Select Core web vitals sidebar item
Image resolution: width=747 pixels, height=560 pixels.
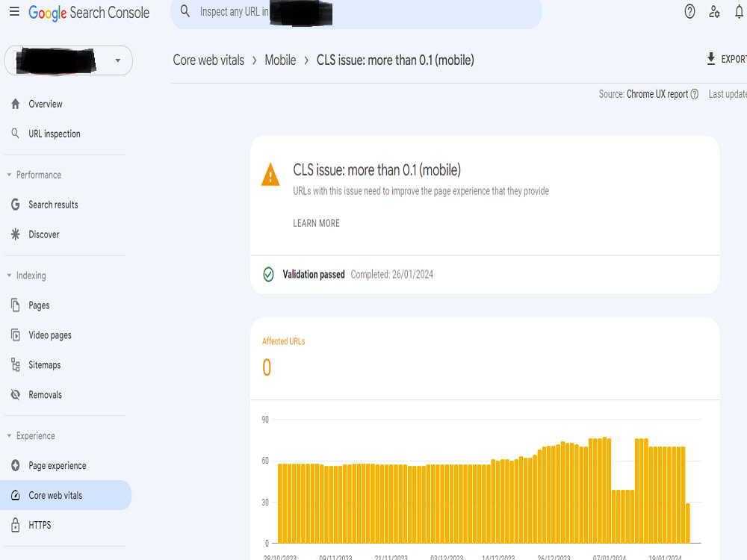click(66, 495)
